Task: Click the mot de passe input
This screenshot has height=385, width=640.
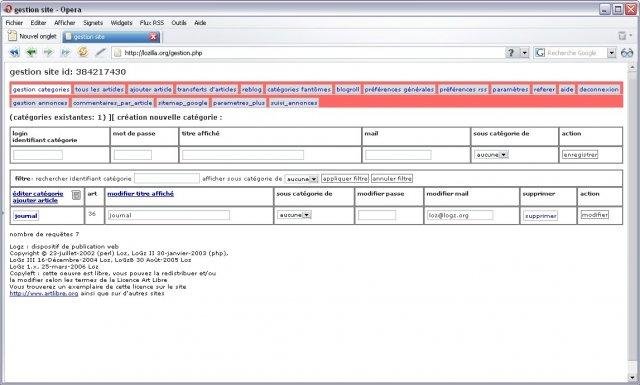Action: click(x=133, y=155)
